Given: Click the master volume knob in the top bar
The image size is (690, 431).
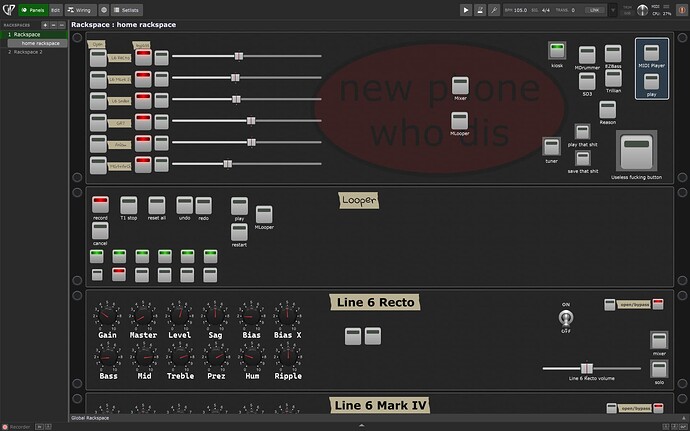Looking at the screenshot, I should (x=642, y=10).
